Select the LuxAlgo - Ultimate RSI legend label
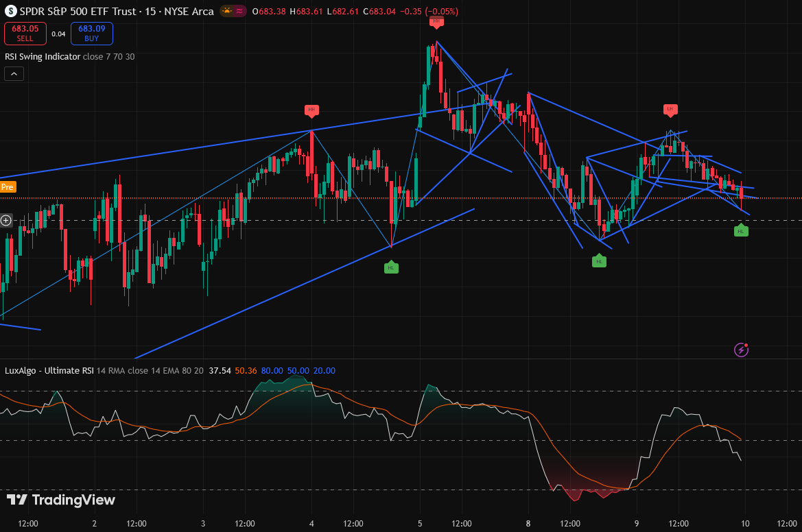Image resolution: width=802 pixels, height=532 pixels. click(x=49, y=370)
